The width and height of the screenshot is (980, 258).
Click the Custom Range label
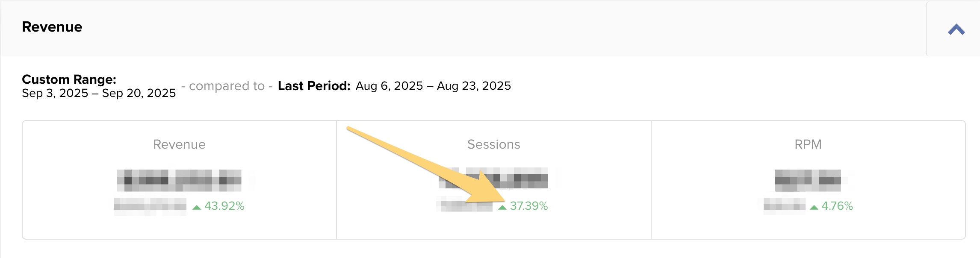(69, 79)
